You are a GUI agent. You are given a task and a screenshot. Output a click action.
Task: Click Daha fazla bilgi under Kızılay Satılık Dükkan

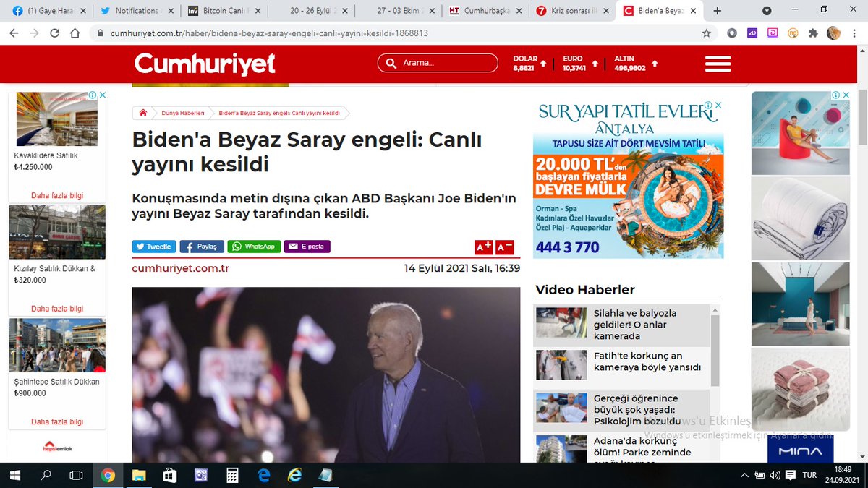pyautogui.click(x=57, y=309)
